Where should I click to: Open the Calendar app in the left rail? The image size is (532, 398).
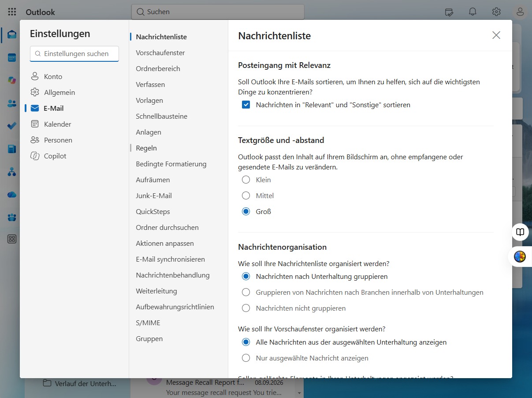pyautogui.click(x=12, y=57)
